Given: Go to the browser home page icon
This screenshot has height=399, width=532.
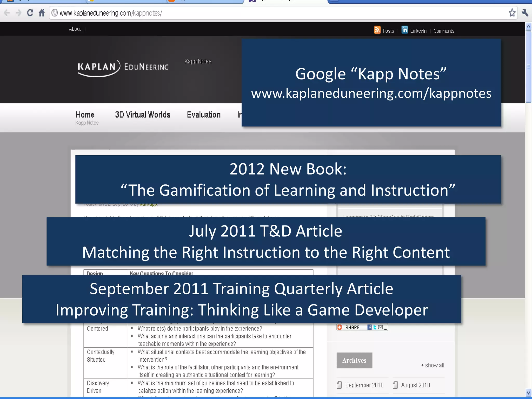Looking at the screenshot, I should (x=42, y=13).
